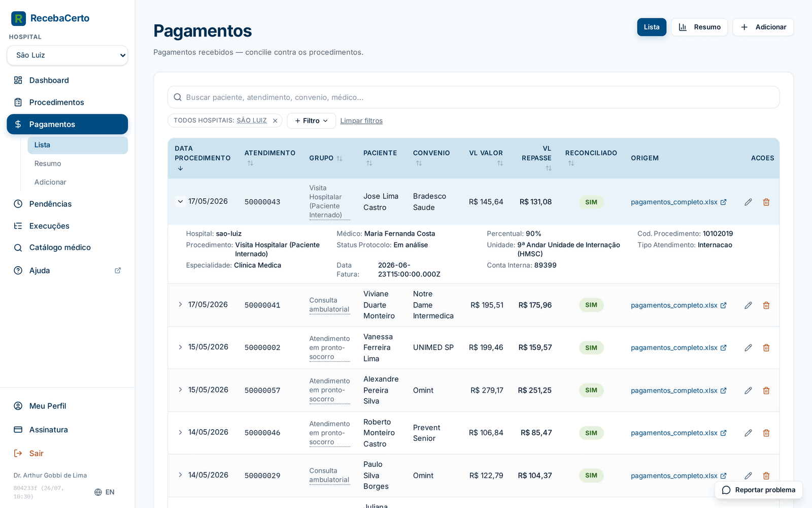
Task: Expand row for atendimento 50000046
Action: tap(180, 433)
